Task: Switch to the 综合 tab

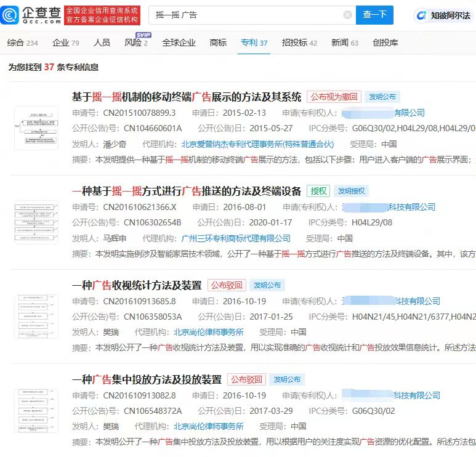Action: pyautogui.click(x=22, y=43)
